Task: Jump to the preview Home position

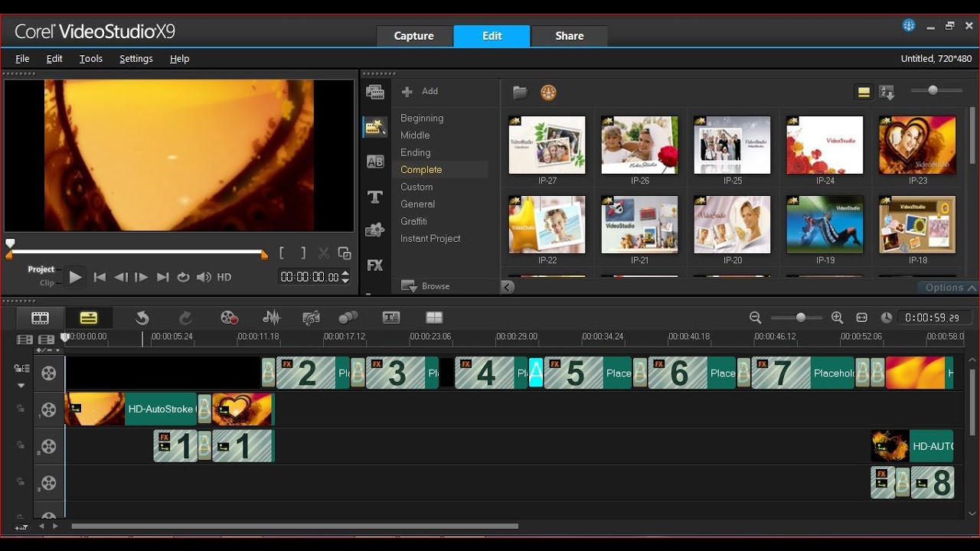Action: coord(100,277)
